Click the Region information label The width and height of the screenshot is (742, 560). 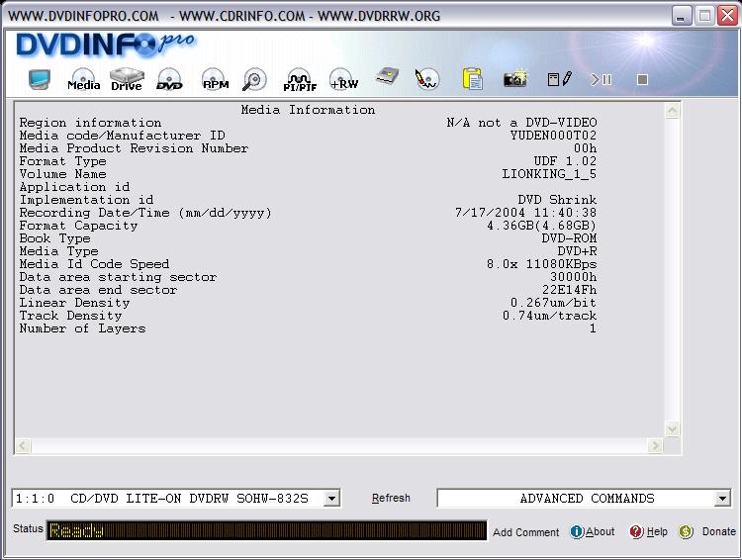[x=90, y=123]
